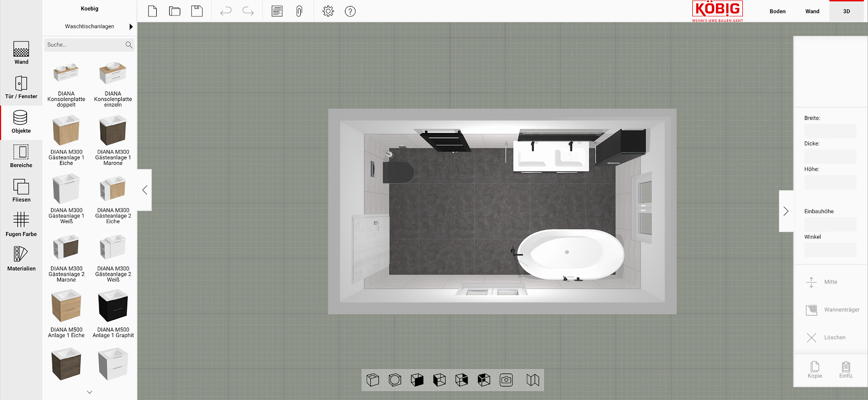Screen dimensions: 868x400
Task: Open the Bereiche areas tool
Action: (x=21, y=155)
